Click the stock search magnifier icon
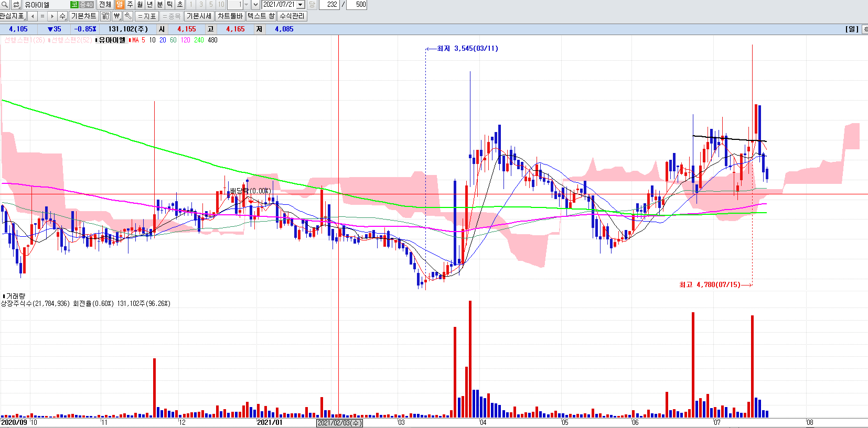The width and height of the screenshot is (868, 428). coord(5,5)
